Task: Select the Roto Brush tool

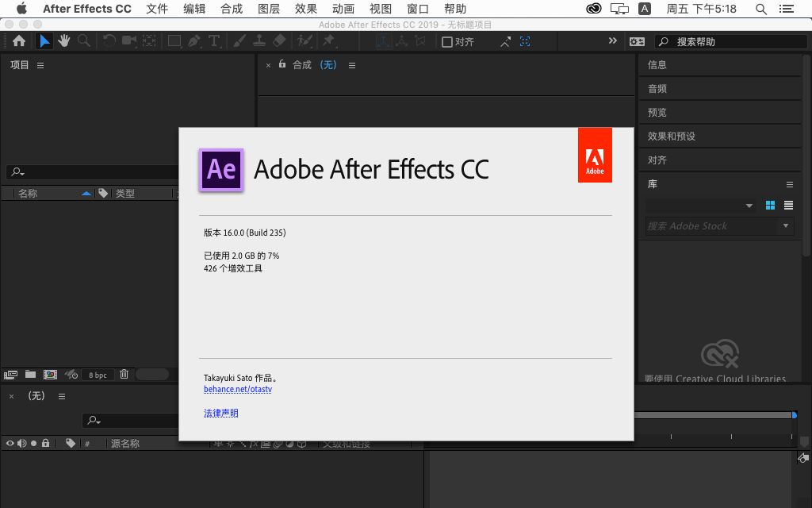Action: [x=304, y=41]
